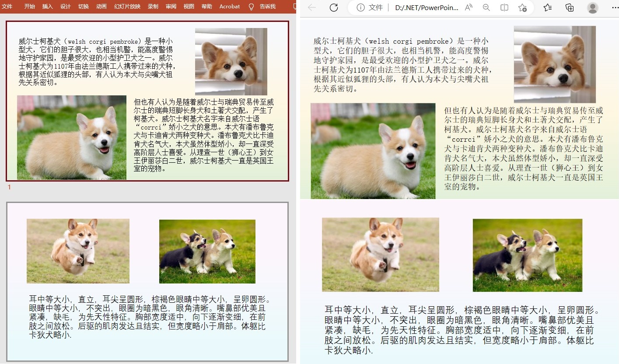Click the '耳中等大小' paragraph in PowerPoint slide 2
619x364 pixels.
(150, 318)
